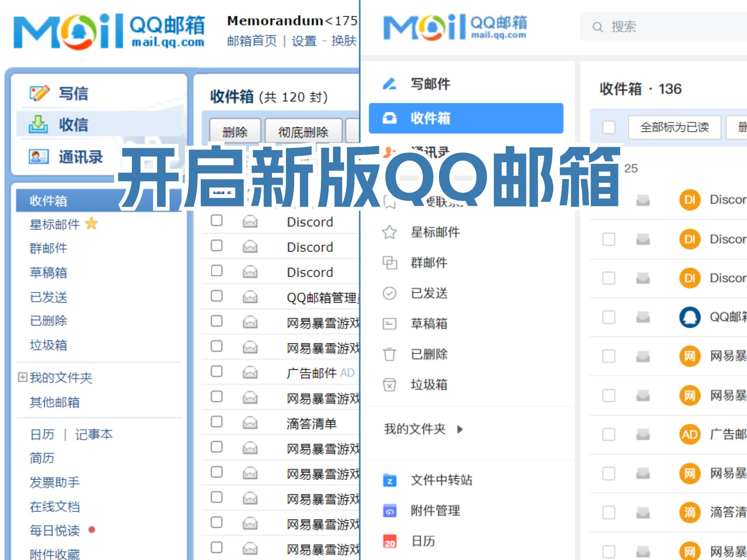The width and height of the screenshot is (747, 560).
Task: Click the purple 附件管理 icon
Action: point(389,511)
